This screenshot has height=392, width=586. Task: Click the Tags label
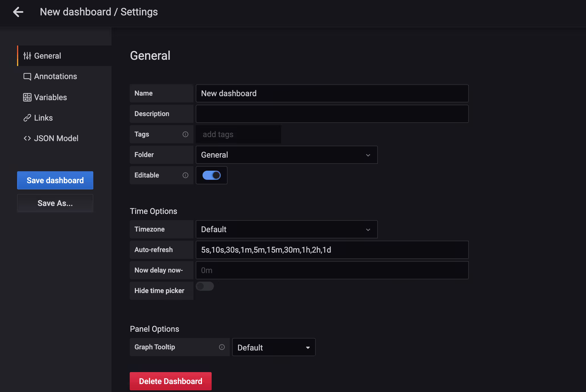142,134
